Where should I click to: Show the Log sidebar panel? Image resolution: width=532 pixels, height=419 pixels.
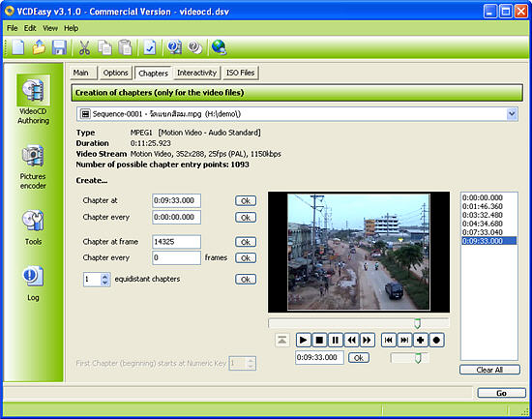pyautogui.click(x=33, y=283)
